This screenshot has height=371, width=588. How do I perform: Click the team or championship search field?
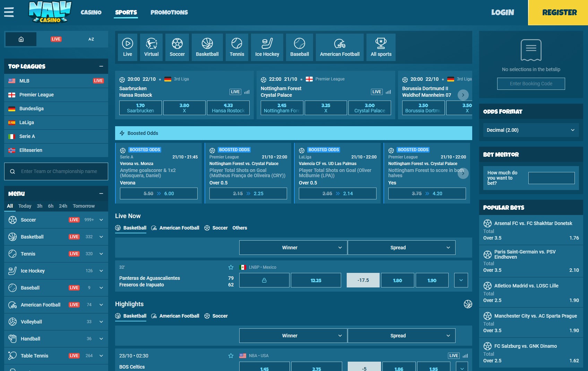click(59, 171)
